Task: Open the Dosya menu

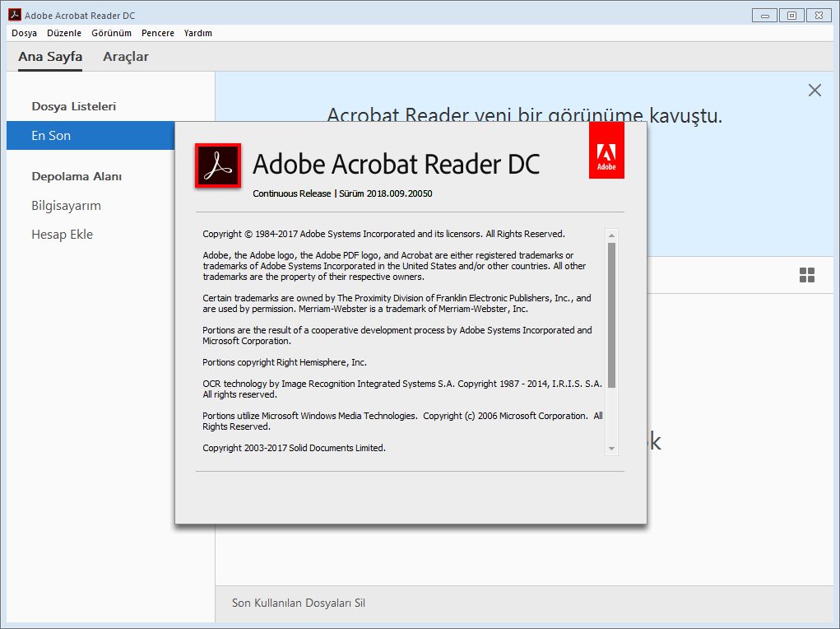Action: [24, 33]
